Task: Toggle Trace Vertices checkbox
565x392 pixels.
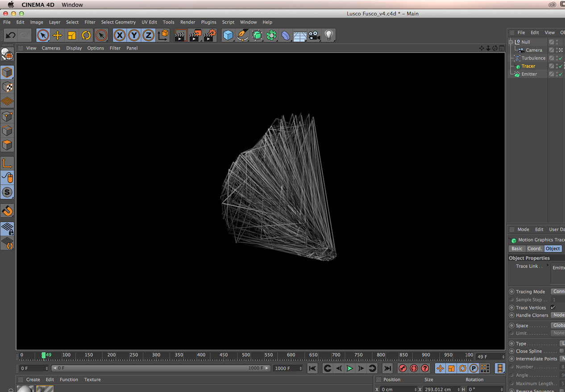Action: 553,308
